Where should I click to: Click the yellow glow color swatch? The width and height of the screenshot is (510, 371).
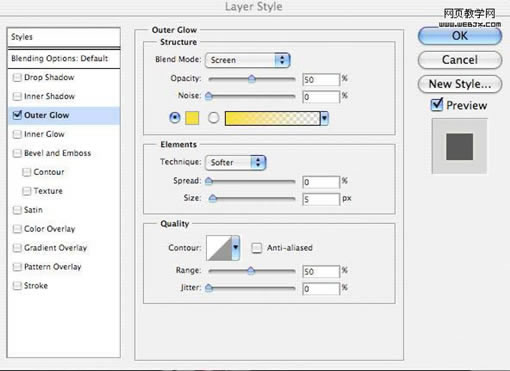[192, 118]
